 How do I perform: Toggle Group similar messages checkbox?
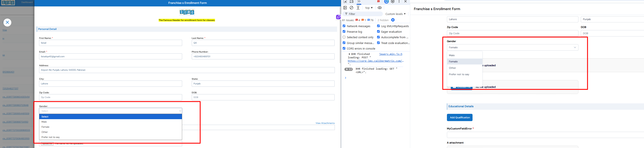(x=344, y=43)
